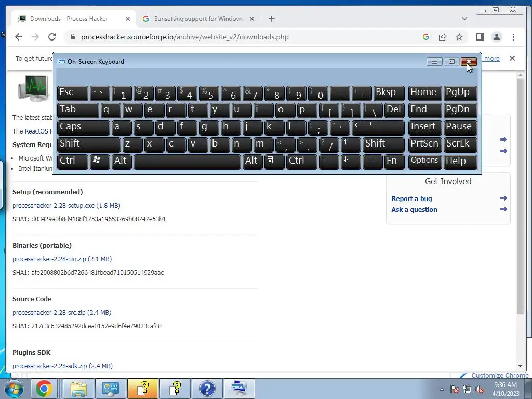This screenshot has width=532, height=399.
Task: Toggle the Caps key on keyboard
Action: pos(84,127)
